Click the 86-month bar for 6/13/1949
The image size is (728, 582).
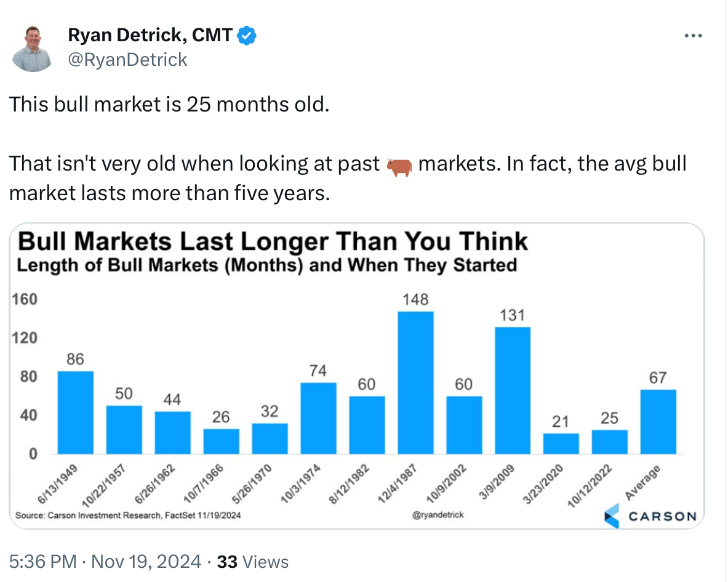pyautogui.click(x=75, y=412)
